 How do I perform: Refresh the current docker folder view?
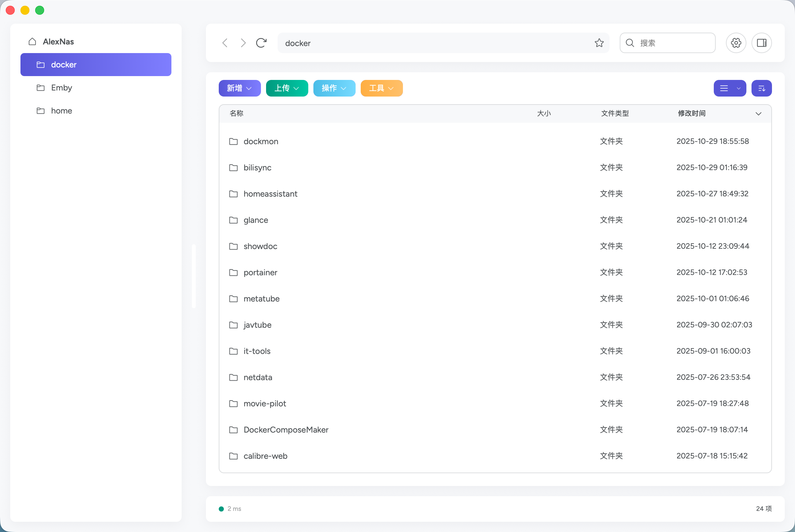[x=261, y=43]
